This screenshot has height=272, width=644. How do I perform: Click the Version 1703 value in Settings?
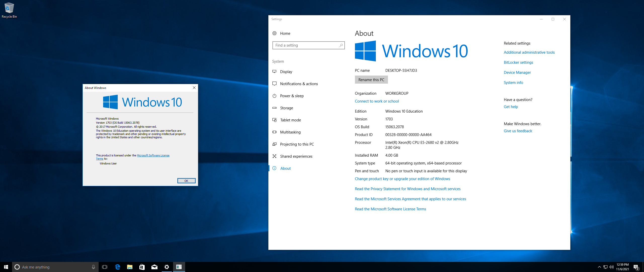click(x=389, y=119)
